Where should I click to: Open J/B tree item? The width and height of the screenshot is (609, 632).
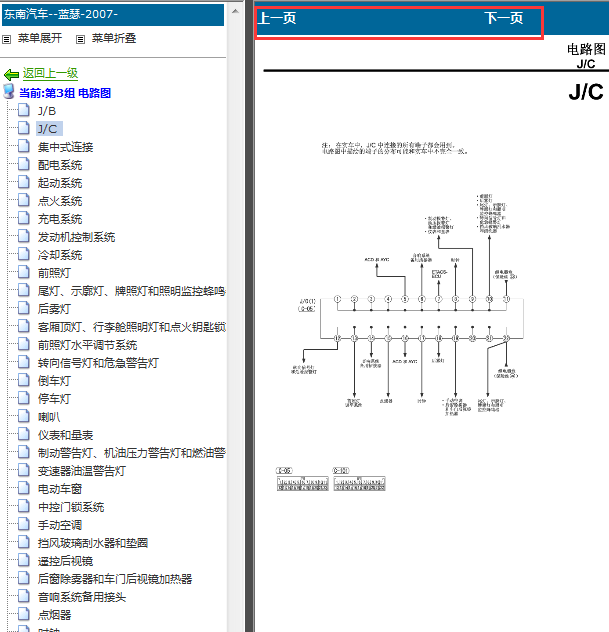click(x=47, y=111)
